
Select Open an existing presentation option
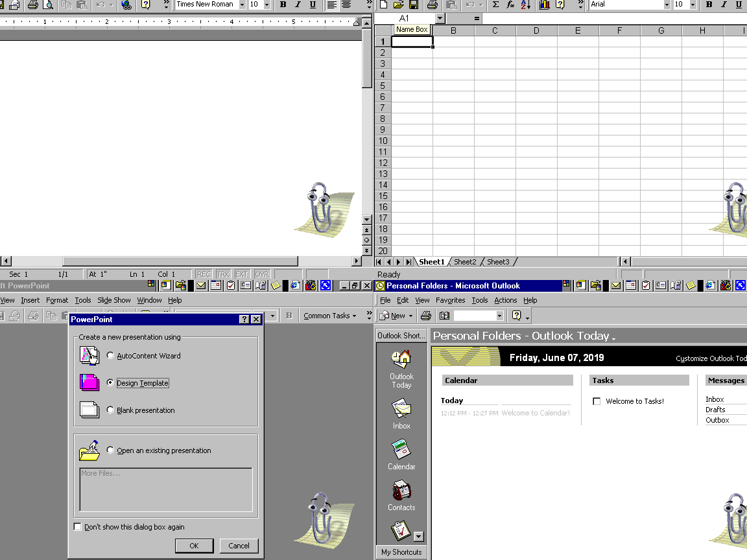[x=110, y=450]
